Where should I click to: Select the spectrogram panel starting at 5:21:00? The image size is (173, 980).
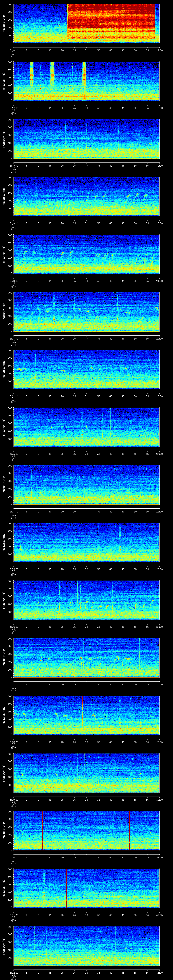click(86, 312)
